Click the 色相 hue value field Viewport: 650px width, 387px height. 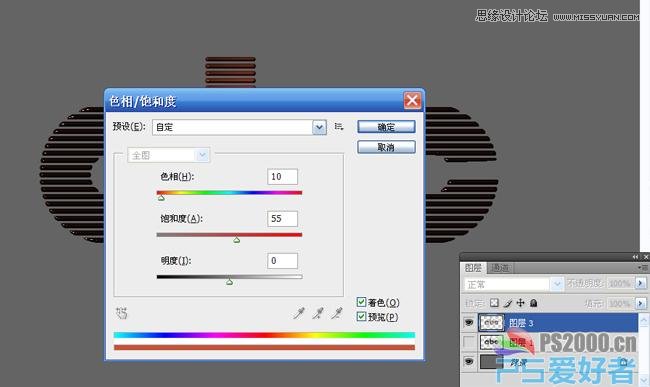(x=282, y=177)
